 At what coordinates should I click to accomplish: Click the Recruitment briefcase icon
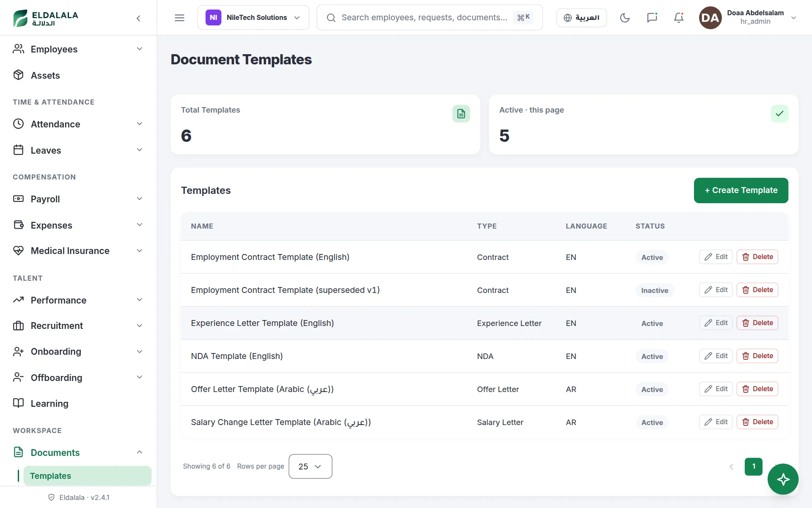click(x=18, y=326)
